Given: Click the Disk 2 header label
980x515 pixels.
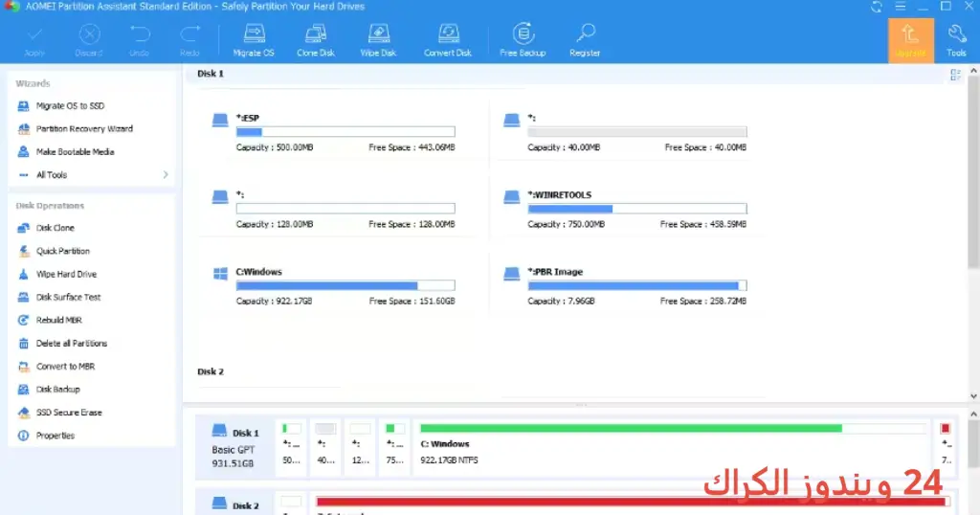Looking at the screenshot, I should [210, 371].
